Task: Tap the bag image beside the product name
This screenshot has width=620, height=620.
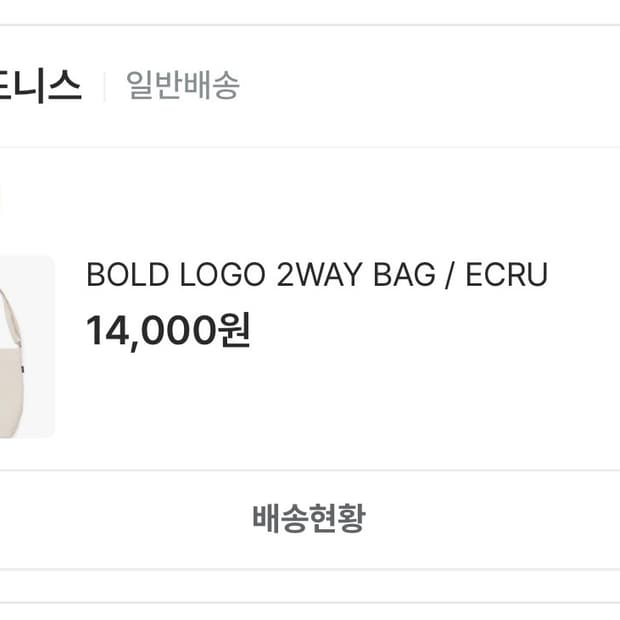Action: pyautogui.click(x=25, y=346)
